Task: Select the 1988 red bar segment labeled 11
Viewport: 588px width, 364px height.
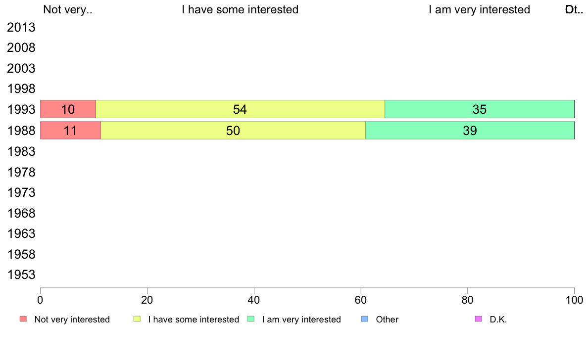Action: click(70, 131)
